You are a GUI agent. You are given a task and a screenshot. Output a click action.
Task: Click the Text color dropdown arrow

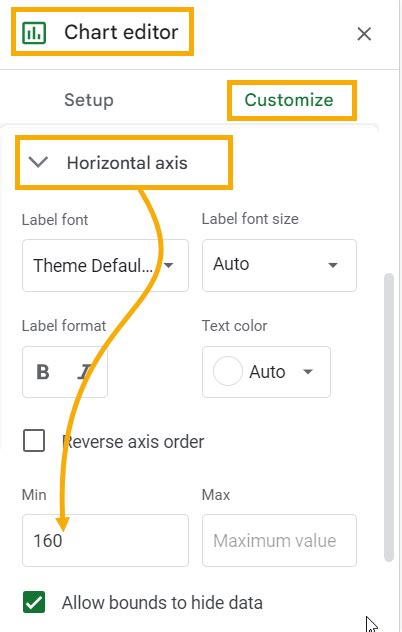pos(308,372)
